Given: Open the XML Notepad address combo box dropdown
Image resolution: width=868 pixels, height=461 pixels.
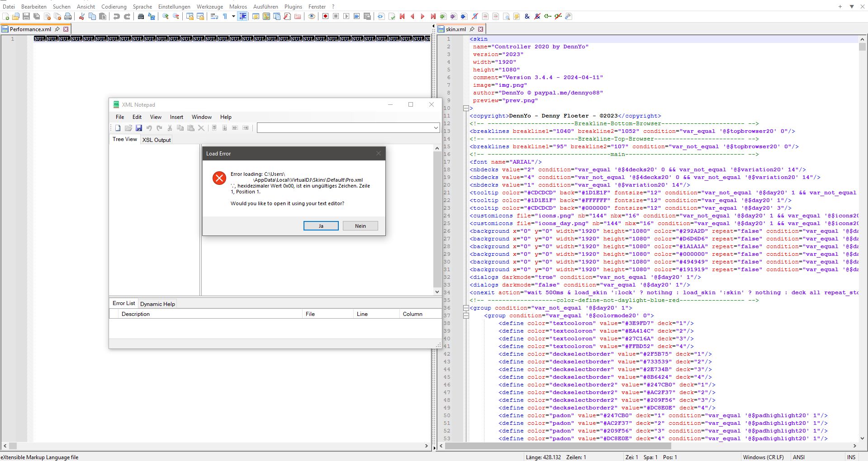Looking at the screenshot, I should click(436, 128).
